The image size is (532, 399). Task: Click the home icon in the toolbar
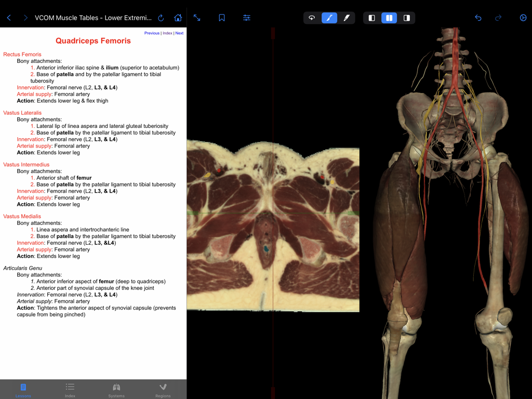(179, 17)
